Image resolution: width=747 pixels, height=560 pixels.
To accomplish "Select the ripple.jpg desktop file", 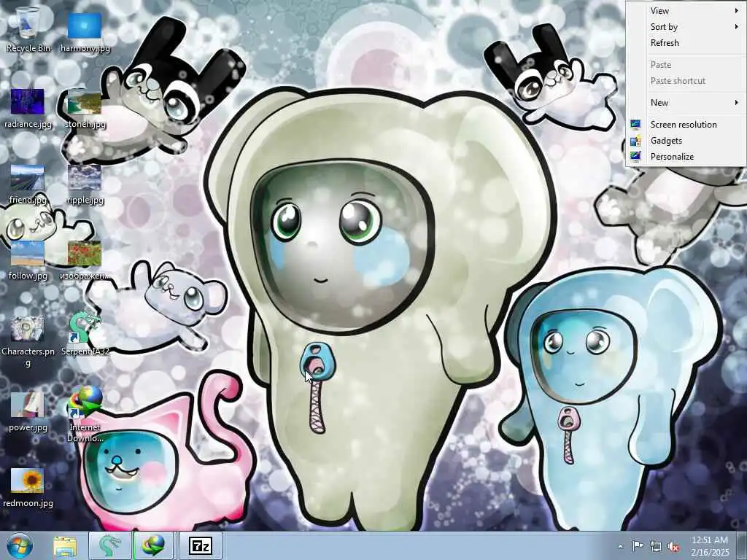I will (x=85, y=184).
